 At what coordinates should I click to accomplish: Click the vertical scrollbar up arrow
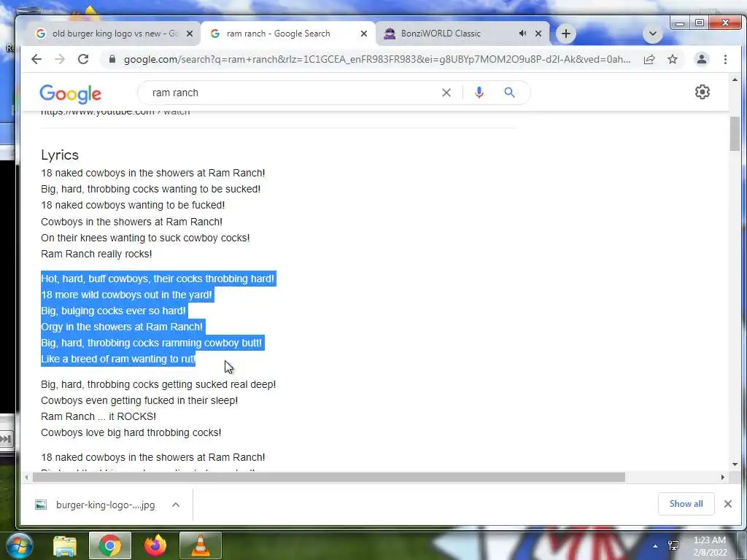coord(735,79)
